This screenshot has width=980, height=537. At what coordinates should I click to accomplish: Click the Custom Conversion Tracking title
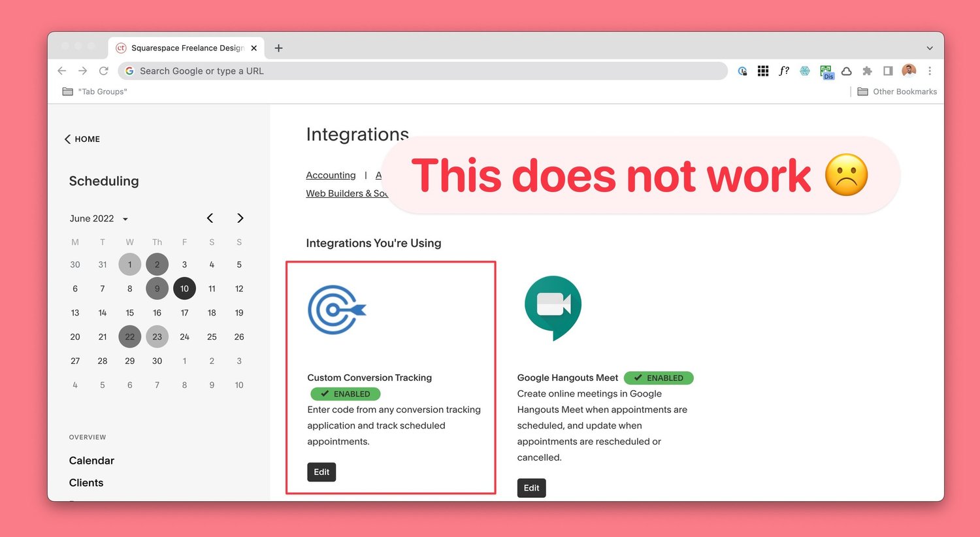[x=369, y=378]
